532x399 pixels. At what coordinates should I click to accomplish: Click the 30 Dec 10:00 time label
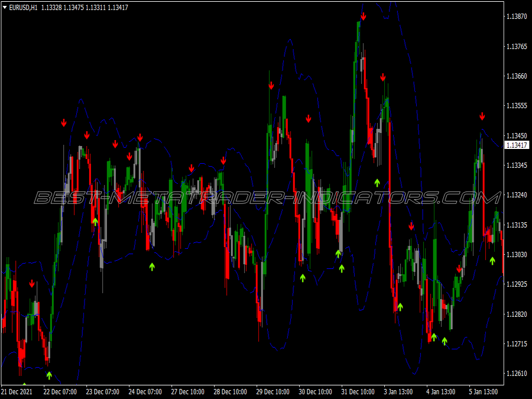click(x=315, y=391)
